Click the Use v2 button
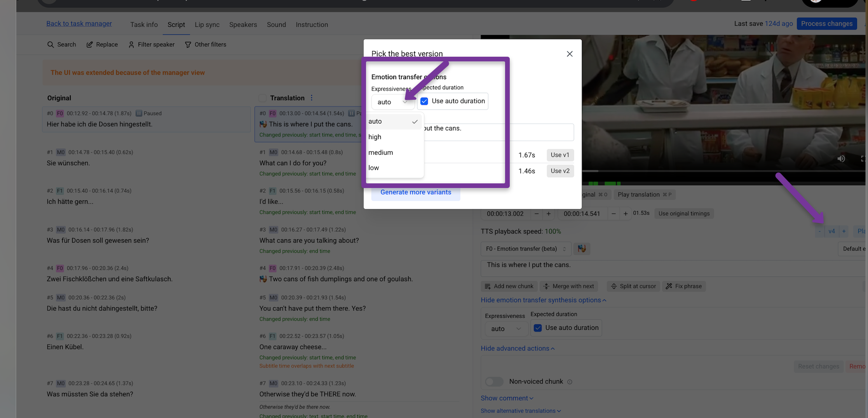Screen dimensions: 868x418 pos(560,171)
